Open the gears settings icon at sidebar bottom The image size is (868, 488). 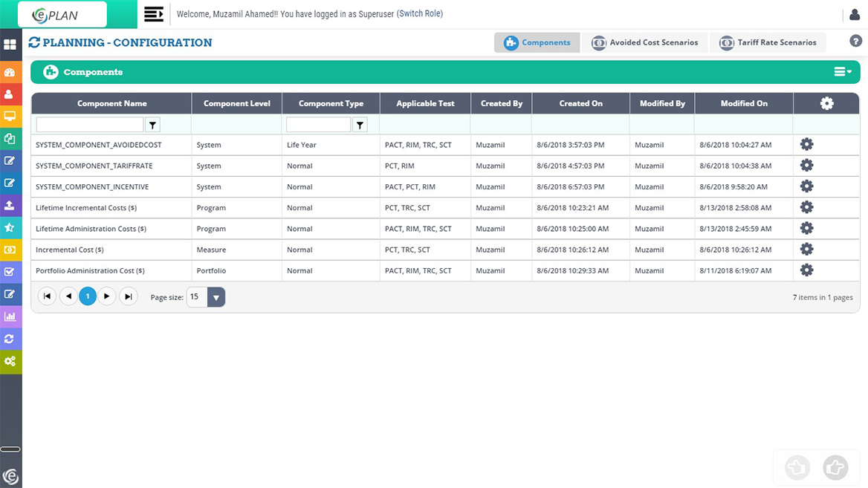point(10,361)
